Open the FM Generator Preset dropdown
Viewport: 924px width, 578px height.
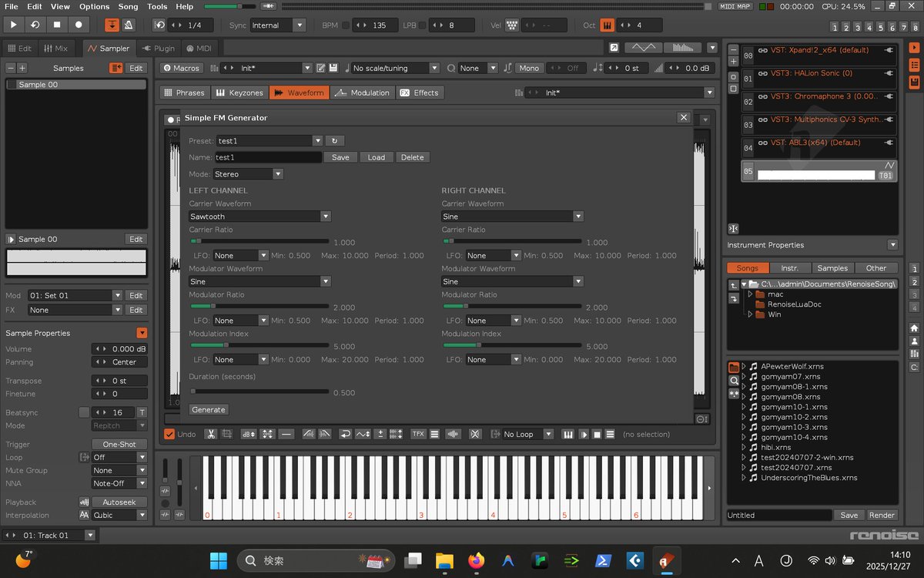tap(269, 141)
